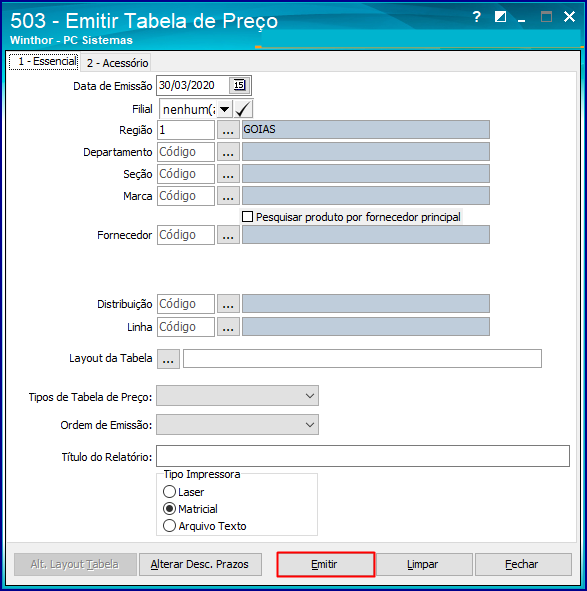Open the Região lookup ellipsis button
Image resolution: width=587 pixels, height=591 pixels.
[228, 130]
